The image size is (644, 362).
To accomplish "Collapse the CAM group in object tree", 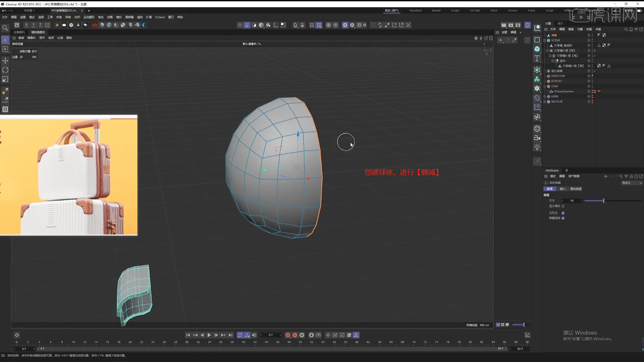I will click(545, 86).
